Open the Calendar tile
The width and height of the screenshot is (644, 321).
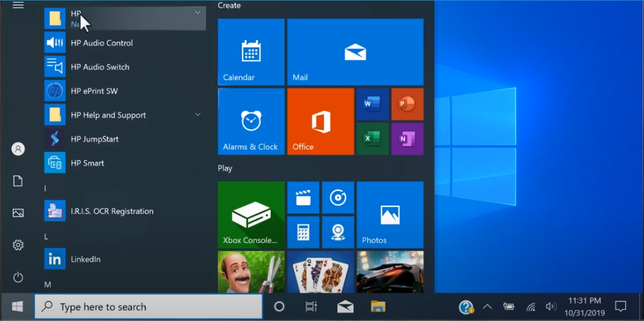click(x=251, y=52)
